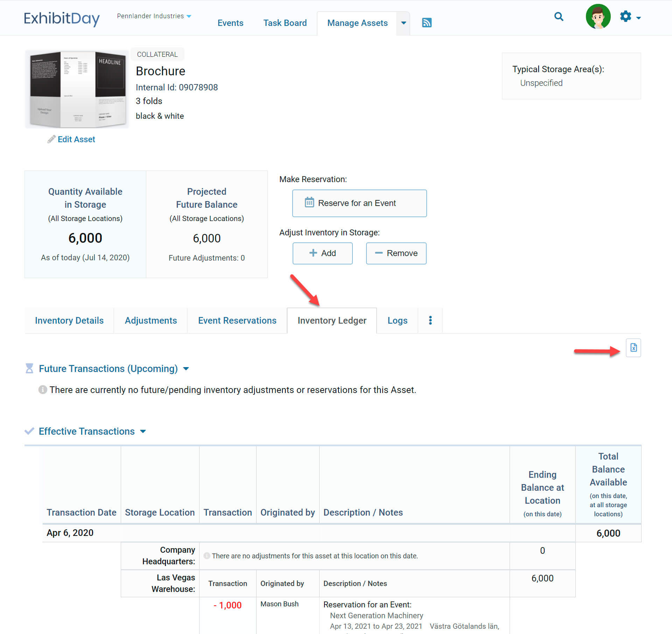
Task: Click the calendar icon in Reserve for an Event
Action: [x=310, y=203]
